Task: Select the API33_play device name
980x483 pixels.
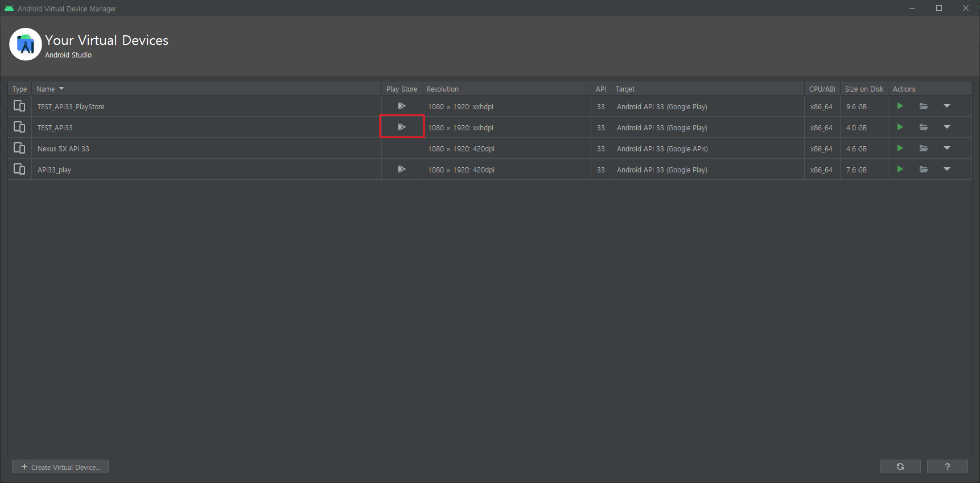Action: [x=55, y=170]
